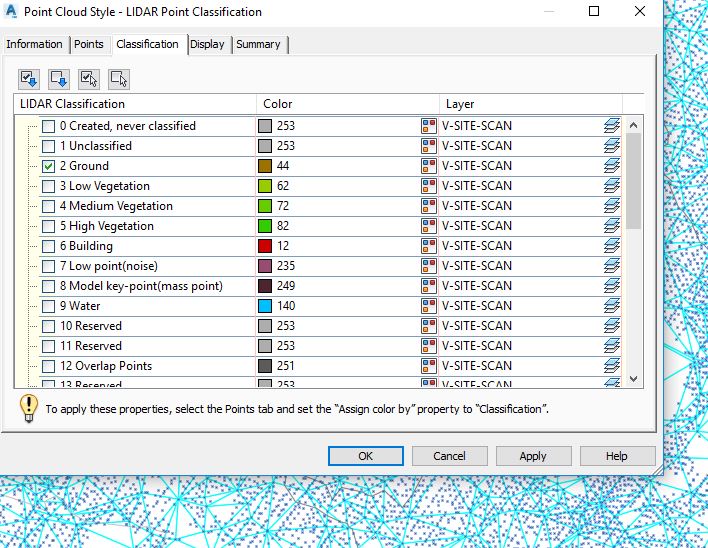Open layer selector icon for 11 Reserved row
This screenshot has height=548, width=708.
click(612, 346)
